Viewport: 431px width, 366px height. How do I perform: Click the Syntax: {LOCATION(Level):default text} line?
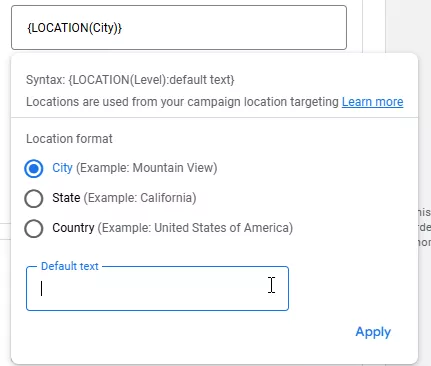[130, 80]
